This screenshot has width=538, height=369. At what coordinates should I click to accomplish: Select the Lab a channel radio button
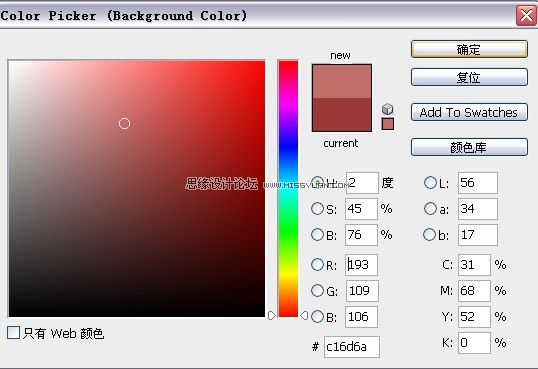pyautogui.click(x=430, y=208)
